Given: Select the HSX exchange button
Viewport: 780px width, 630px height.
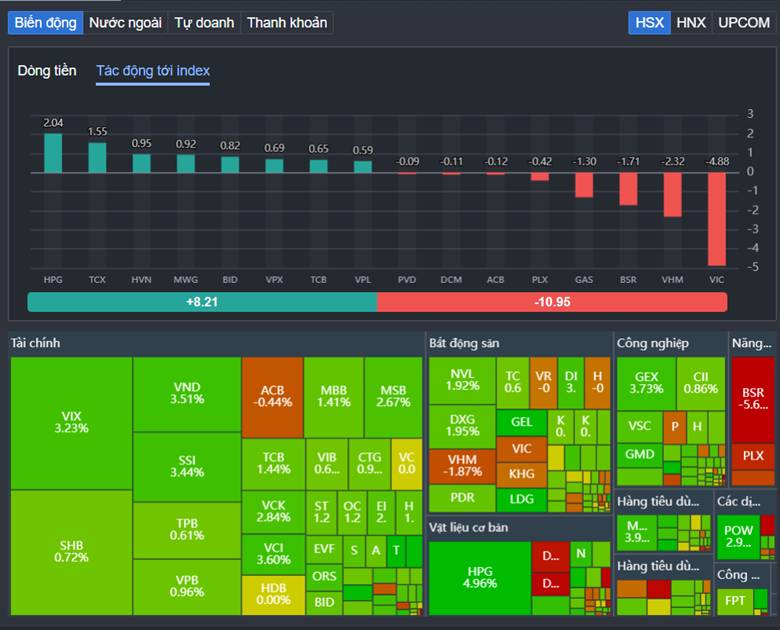Looking at the screenshot, I should click(649, 23).
